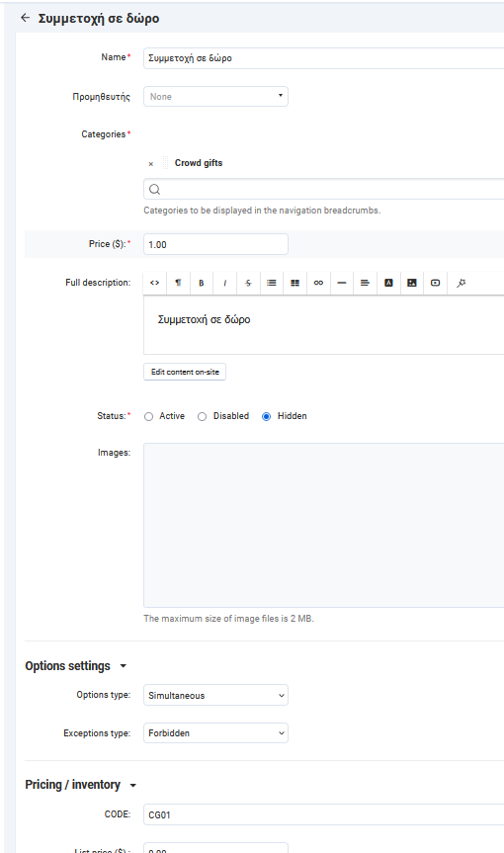Open paragraph format menu in editor toolbar
This screenshot has height=853, width=504.
pyautogui.click(x=178, y=283)
